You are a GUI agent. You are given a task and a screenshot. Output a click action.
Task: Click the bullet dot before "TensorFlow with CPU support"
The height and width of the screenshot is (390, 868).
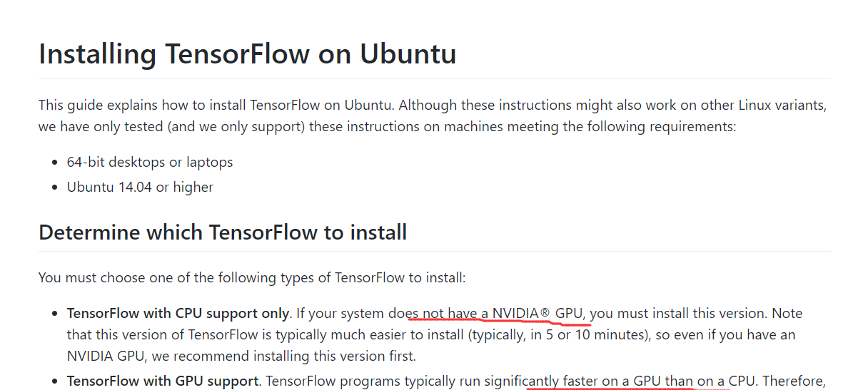coord(56,314)
